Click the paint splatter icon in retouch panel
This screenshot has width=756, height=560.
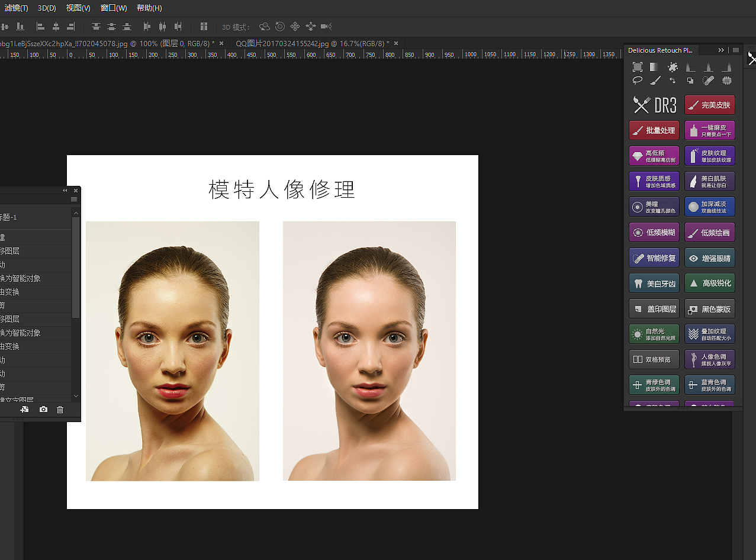[673, 67]
